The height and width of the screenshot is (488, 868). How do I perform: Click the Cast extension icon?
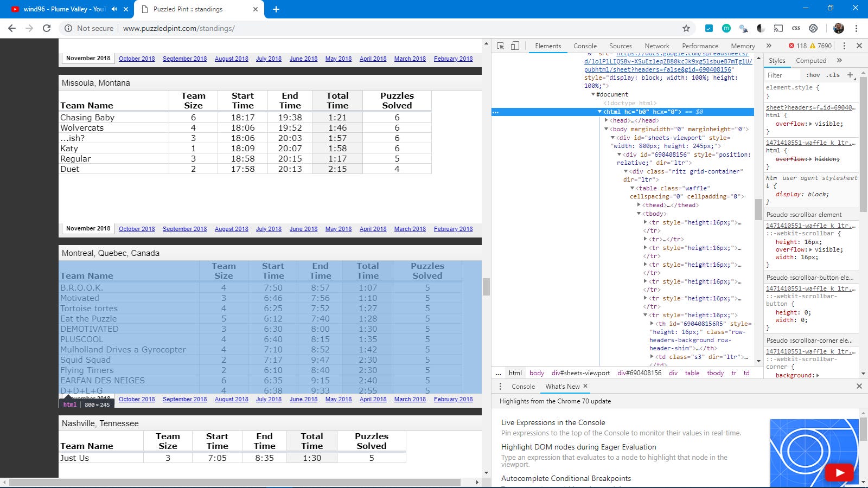[x=778, y=28]
